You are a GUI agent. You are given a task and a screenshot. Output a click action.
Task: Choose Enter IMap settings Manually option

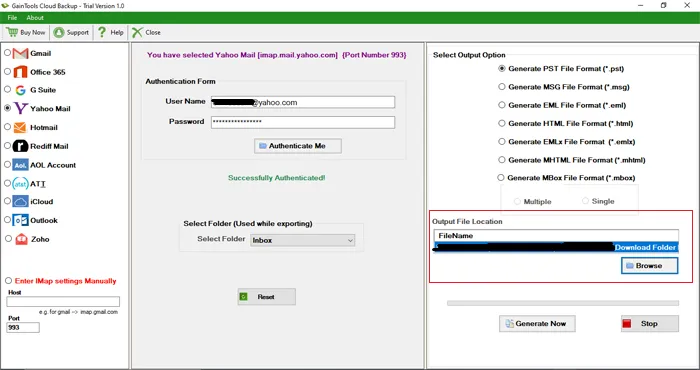click(8, 281)
